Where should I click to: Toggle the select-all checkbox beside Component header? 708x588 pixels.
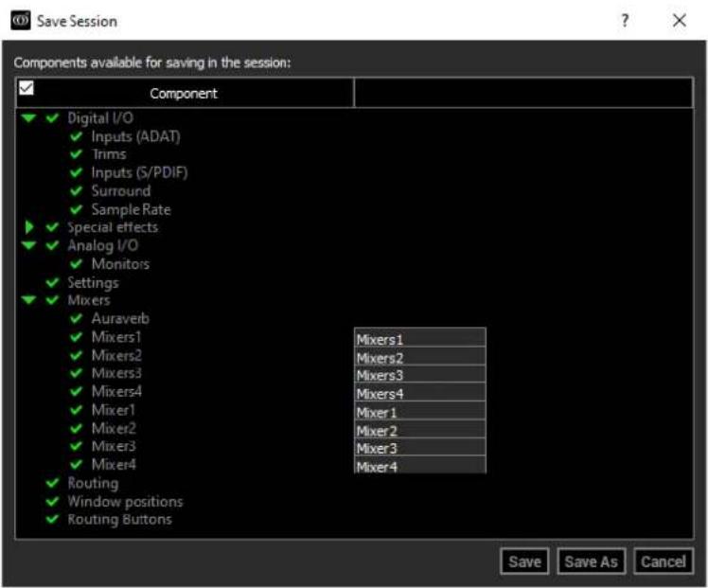[27, 88]
